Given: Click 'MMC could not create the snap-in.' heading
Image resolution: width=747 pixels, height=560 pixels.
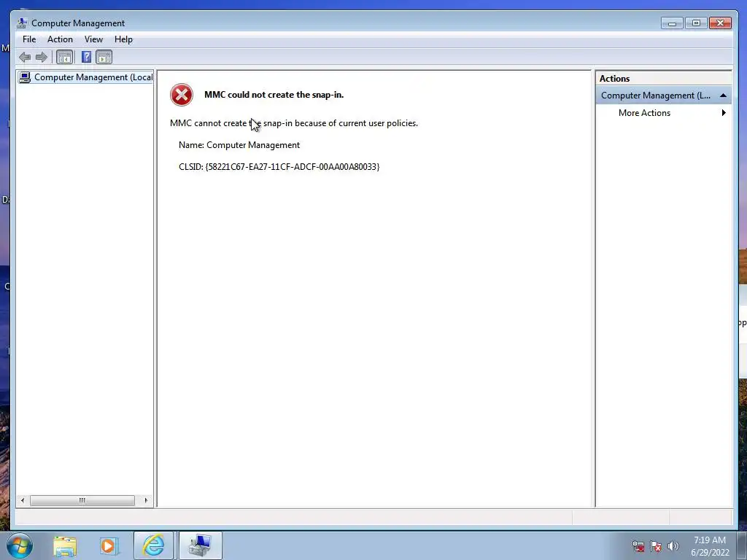Looking at the screenshot, I should tap(274, 95).
